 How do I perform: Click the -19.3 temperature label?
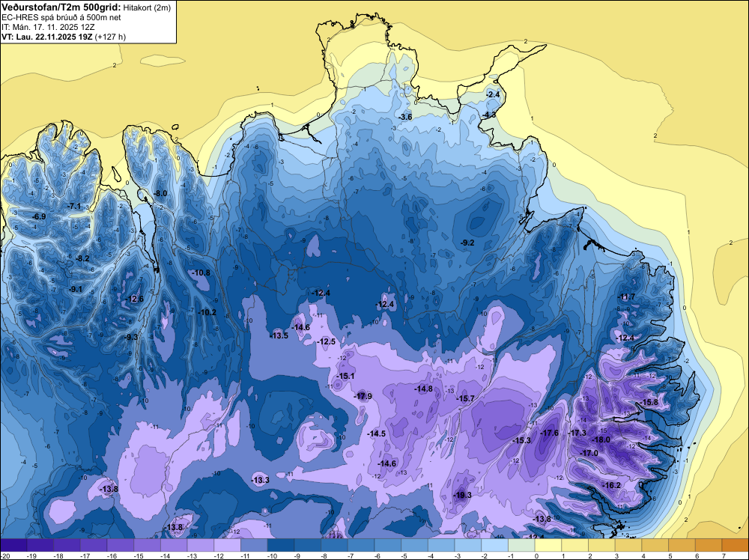462,495
